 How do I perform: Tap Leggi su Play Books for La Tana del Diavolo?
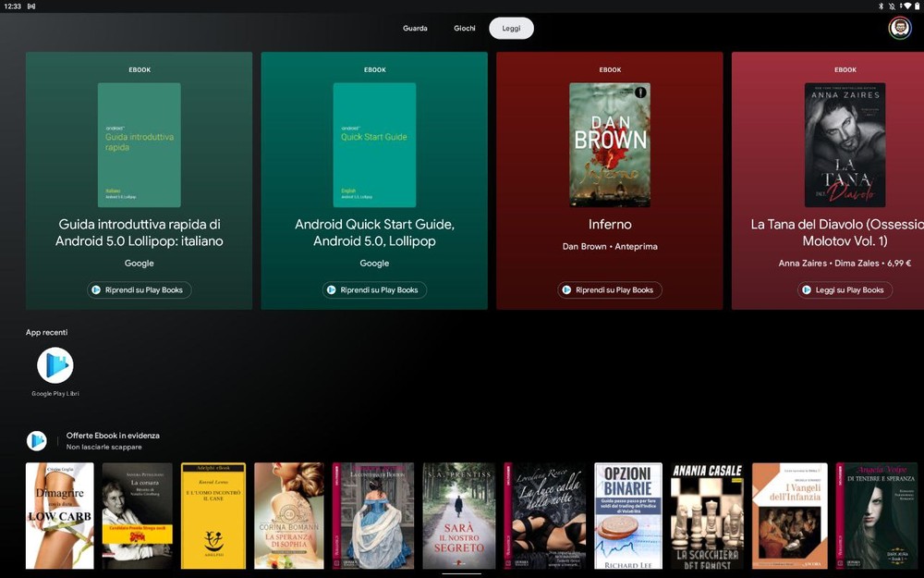[845, 289]
